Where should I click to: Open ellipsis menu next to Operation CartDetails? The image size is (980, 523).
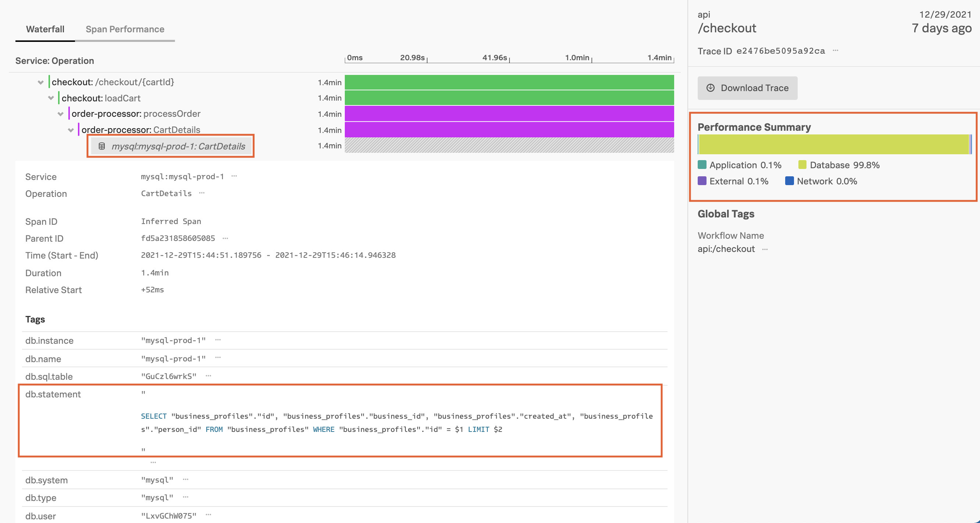coord(202,193)
